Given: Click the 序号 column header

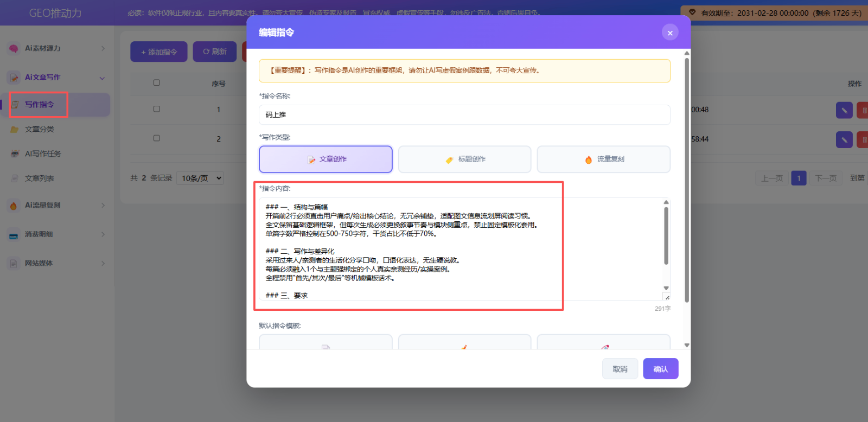Looking at the screenshot, I should tap(219, 84).
